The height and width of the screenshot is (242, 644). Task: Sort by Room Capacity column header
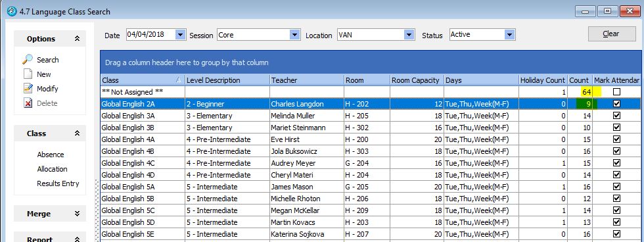pos(417,80)
